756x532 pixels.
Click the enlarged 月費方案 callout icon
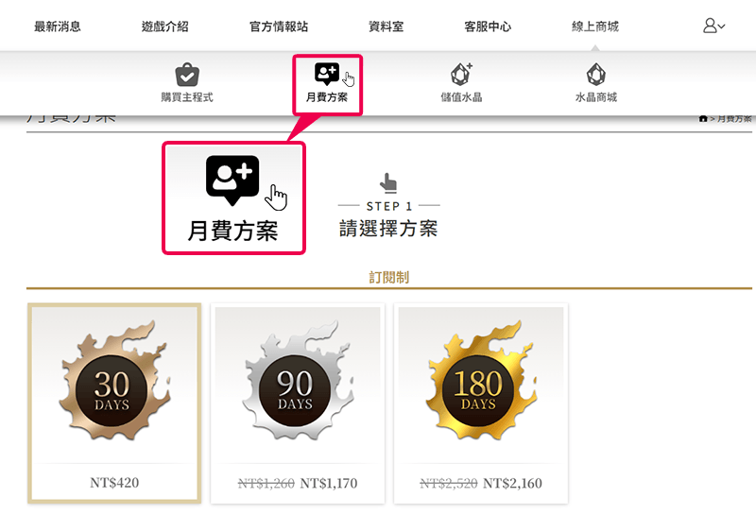(232, 180)
